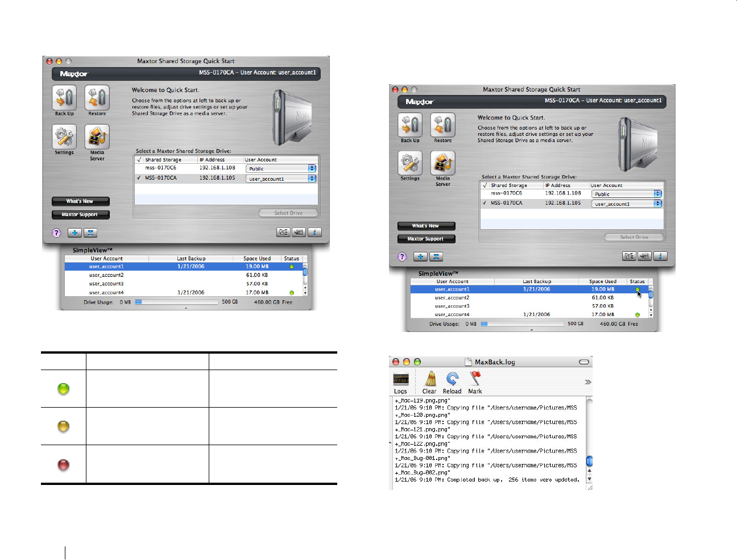
Task: Click the IP Address column header, left window
Action: 220,160
